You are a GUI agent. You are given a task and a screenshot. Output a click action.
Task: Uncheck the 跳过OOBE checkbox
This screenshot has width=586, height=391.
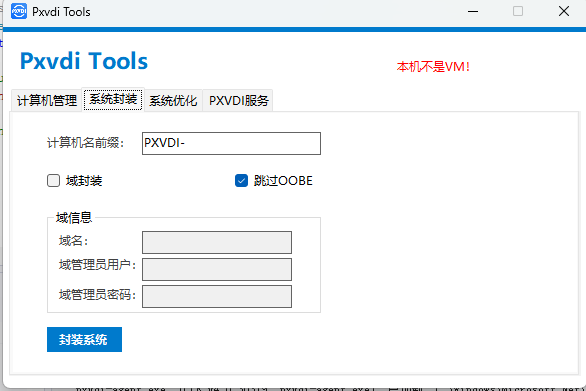(x=241, y=181)
